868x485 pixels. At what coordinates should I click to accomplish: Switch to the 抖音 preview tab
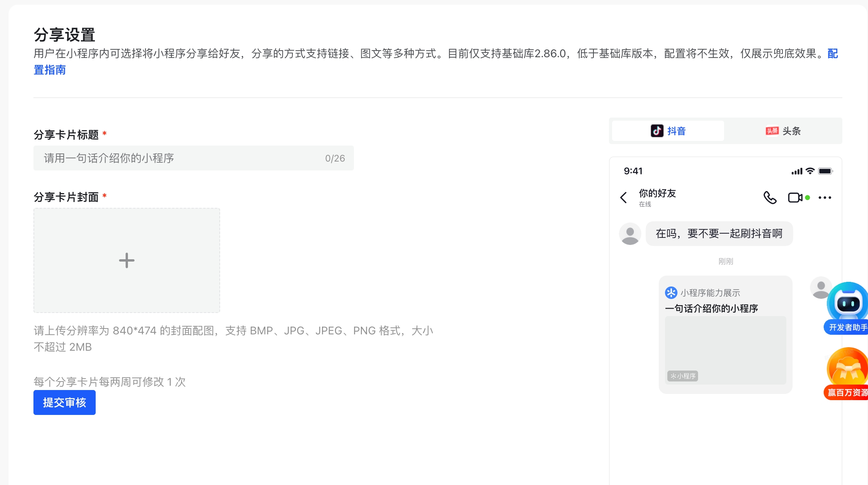tap(668, 131)
